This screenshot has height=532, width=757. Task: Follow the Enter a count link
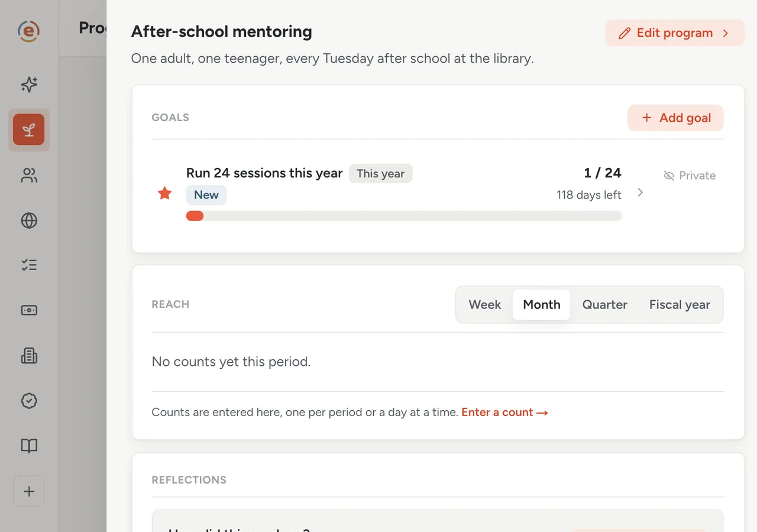[x=504, y=413]
